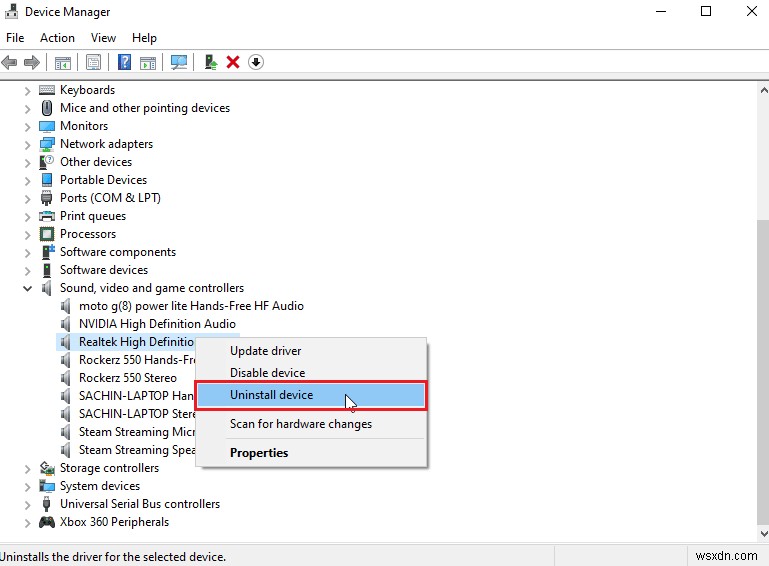Expand the Processors node
This screenshot has width=769, height=566.
coord(27,235)
